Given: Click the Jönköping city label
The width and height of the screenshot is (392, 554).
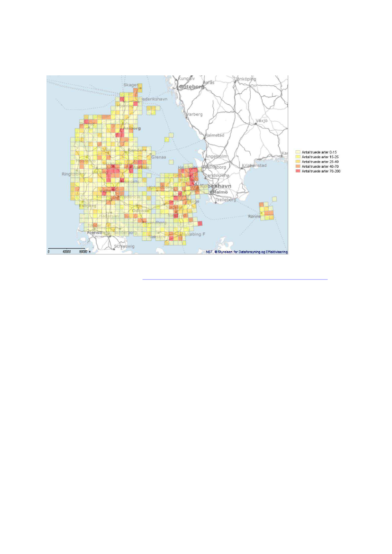Looking at the screenshot, I should (246, 79).
